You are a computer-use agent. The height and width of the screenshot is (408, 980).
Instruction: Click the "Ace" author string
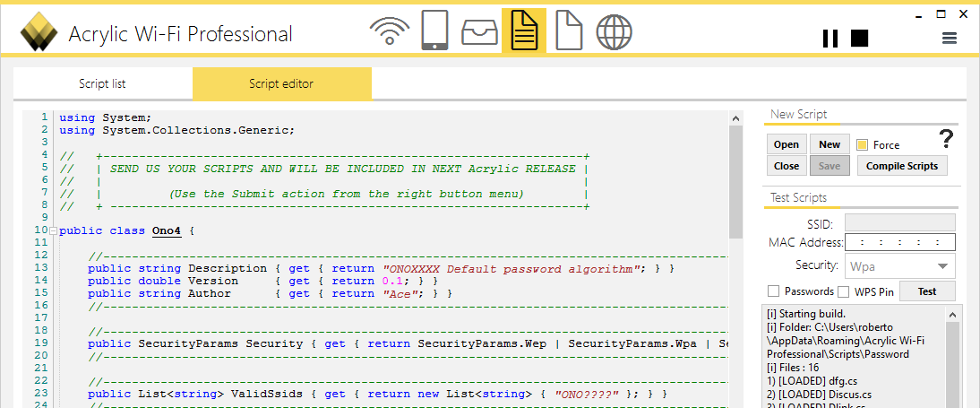(x=400, y=293)
